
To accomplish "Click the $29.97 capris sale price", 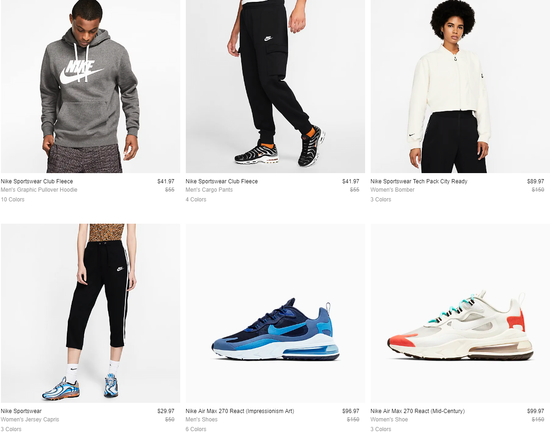I will 166,411.
